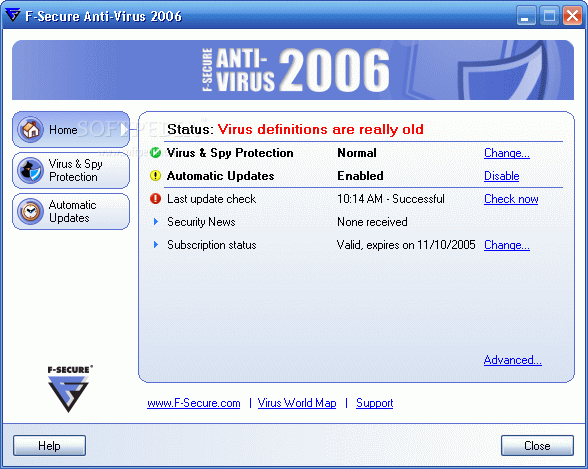
Task: Open the Support link
Action: point(374,403)
